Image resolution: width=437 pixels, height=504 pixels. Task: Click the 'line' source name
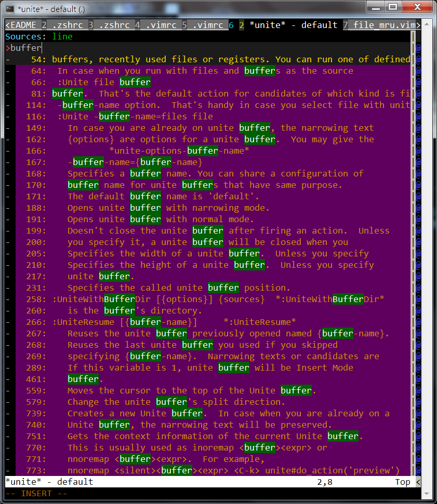coord(62,37)
